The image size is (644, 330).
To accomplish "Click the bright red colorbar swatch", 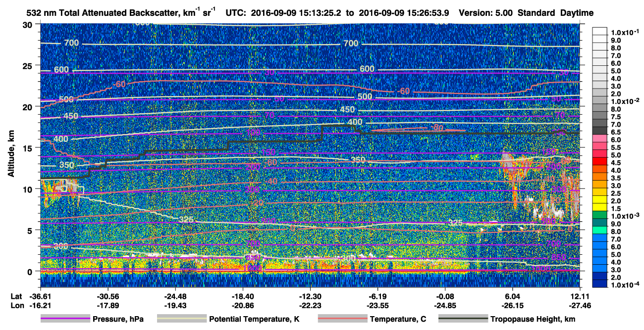I will click(600, 161).
